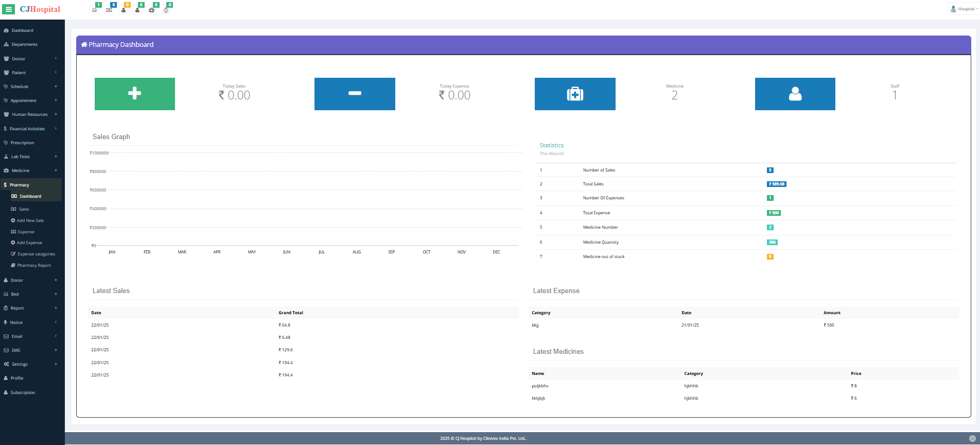The height and width of the screenshot is (445, 980).
Task: Open the Hospital user dropdown
Action: (964, 9)
